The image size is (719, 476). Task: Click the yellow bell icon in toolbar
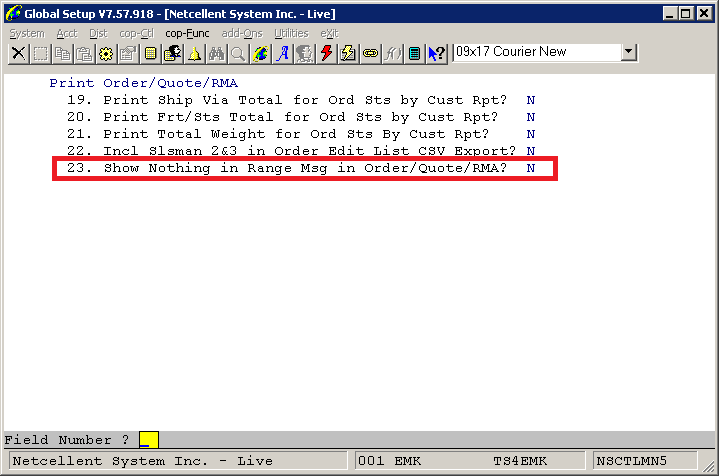tap(194, 53)
